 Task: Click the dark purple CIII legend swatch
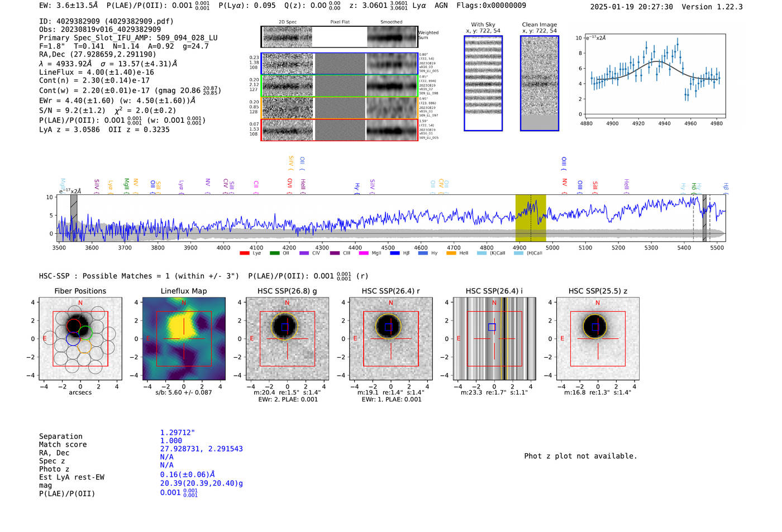point(334,253)
